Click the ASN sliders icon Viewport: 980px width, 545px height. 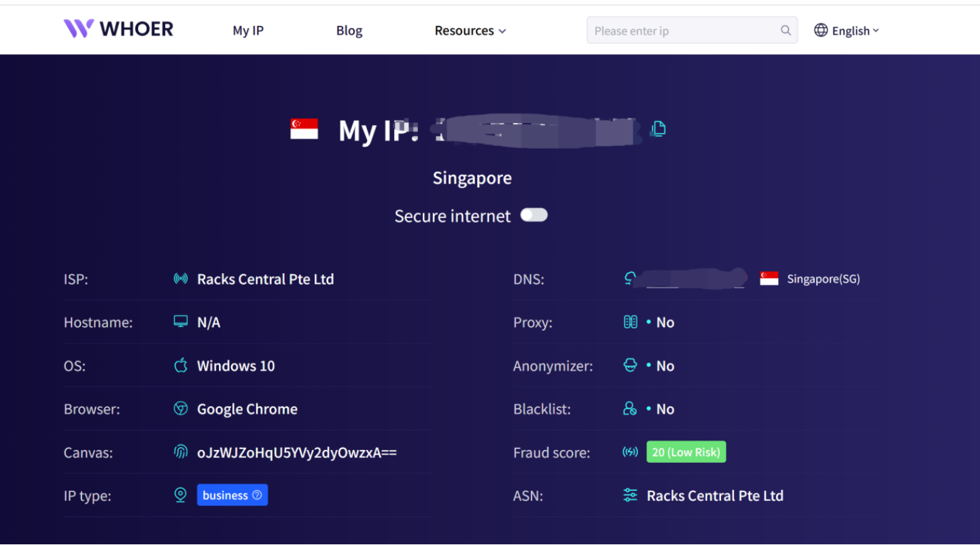click(x=631, y=495)
